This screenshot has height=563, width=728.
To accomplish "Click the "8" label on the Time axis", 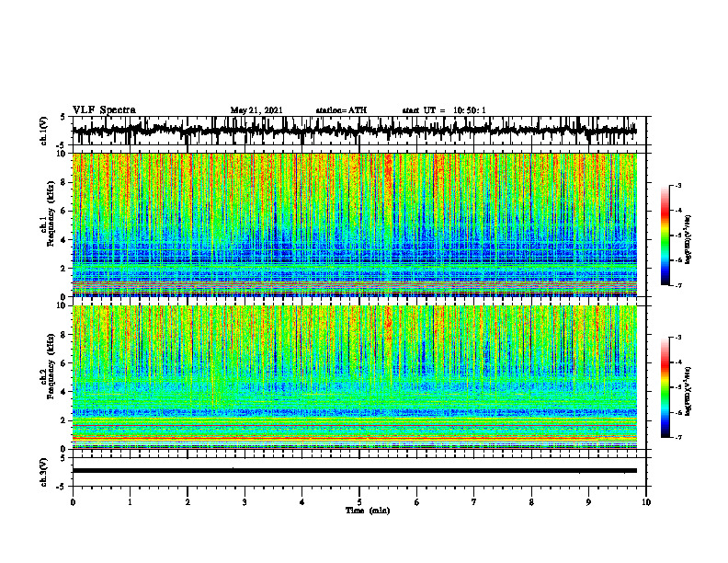I will tap(531, 502).
